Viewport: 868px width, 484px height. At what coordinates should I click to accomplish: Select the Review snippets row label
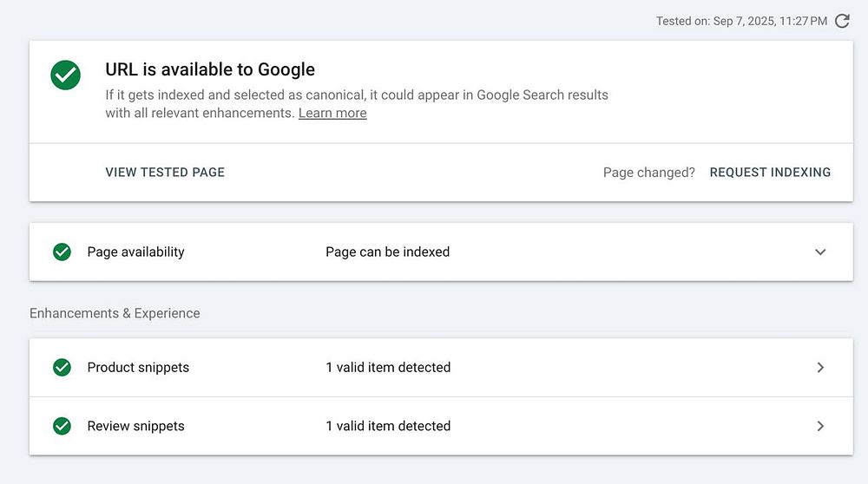[x=135, y=426]
